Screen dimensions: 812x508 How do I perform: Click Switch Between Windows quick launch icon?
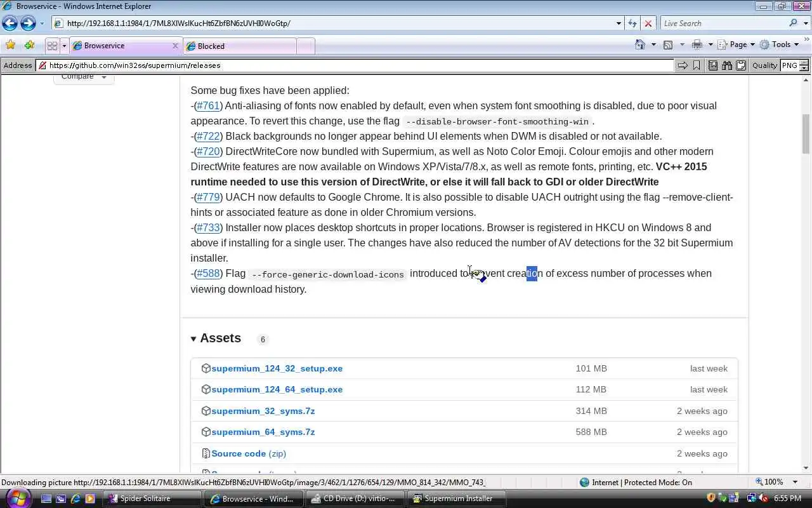(x=61, y=498)
